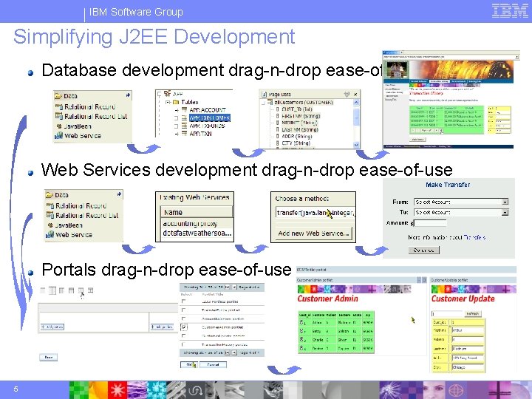This screenshot has width=532, height=399.
Task: Click the Name column header in Existing Web Services
Action: (197, 212)
